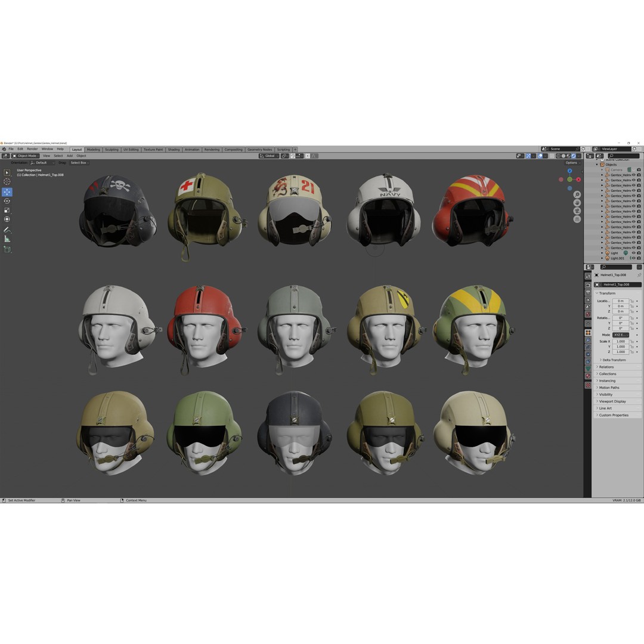This screenshot has height=644, width=644.
Task: Select the Annotate tool
Action: tap(7, 228)
